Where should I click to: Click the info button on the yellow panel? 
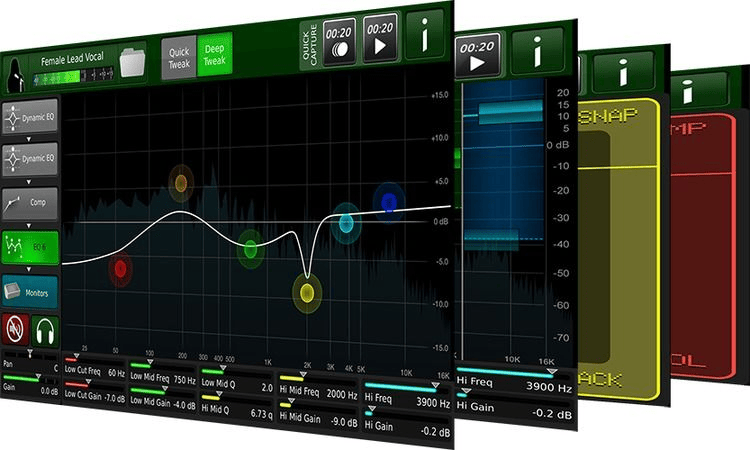[621, 72]
